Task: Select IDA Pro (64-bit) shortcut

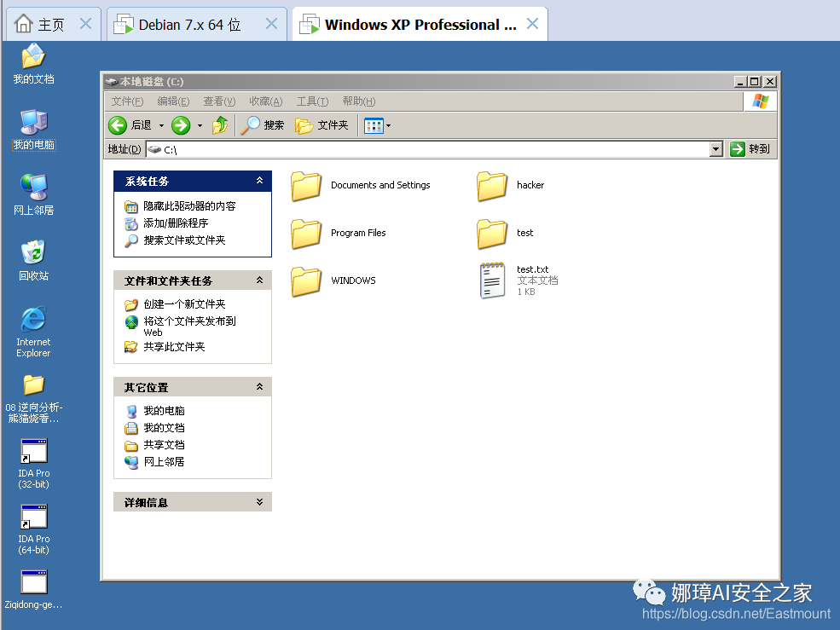Action: (x=33, y=529)
